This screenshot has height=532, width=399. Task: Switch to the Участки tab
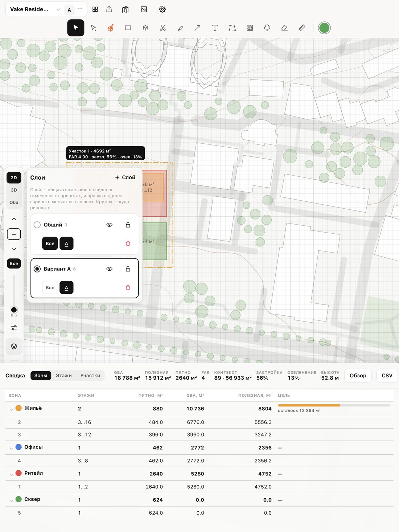coord(90,376)
